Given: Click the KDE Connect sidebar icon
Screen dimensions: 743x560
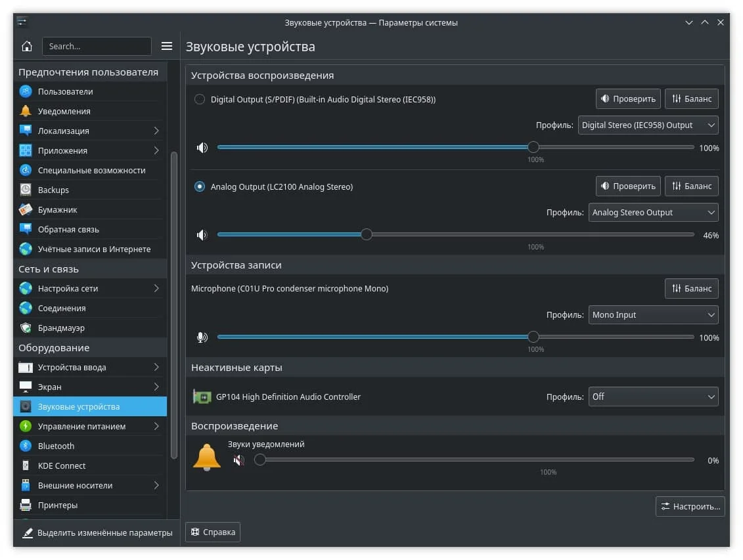Looking at the screenshot, I should click(26, 465).
